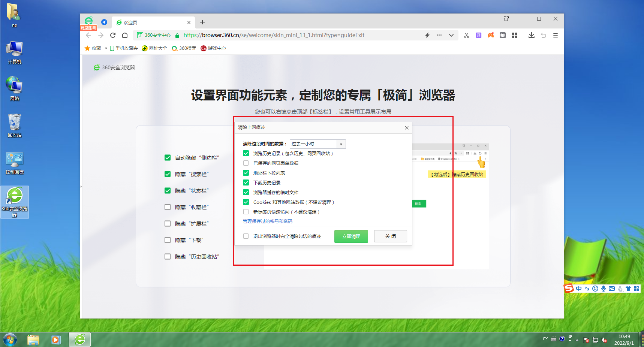
Task: Go to the browser home page
Action: [125, 35]
